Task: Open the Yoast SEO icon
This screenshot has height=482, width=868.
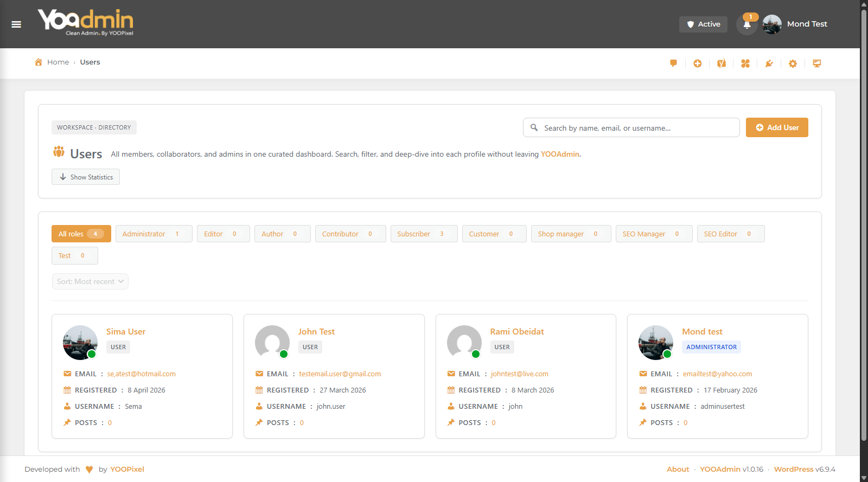Action: (722, 63)
